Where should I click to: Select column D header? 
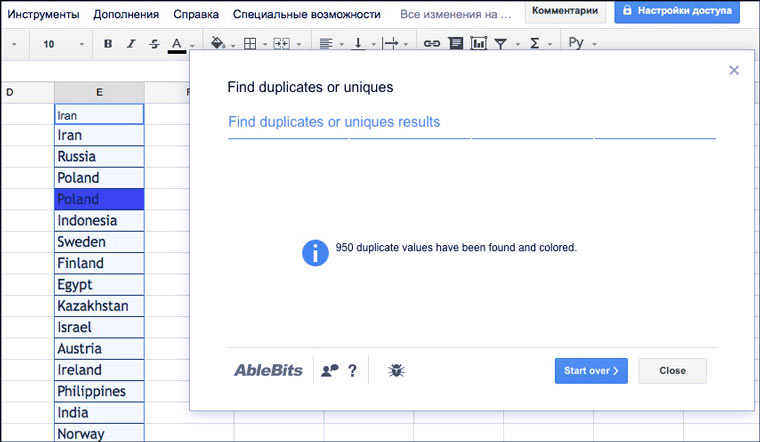[x=28, y=92]
